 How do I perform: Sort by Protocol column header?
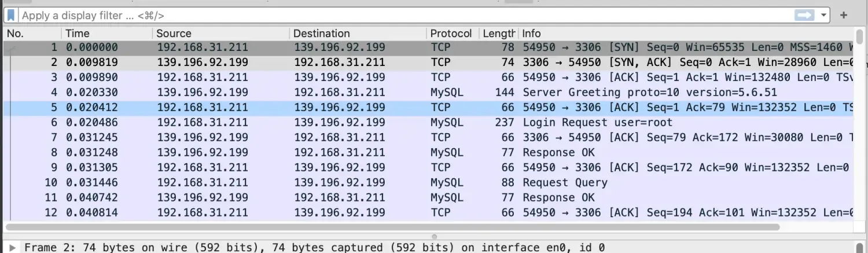[x=451, y=34]
